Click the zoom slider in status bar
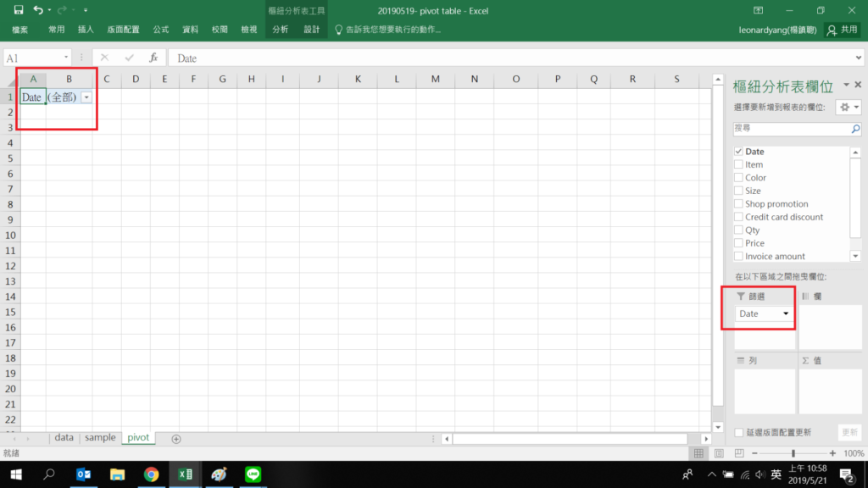This screenshot has height=488, width=868. [793, 453]
